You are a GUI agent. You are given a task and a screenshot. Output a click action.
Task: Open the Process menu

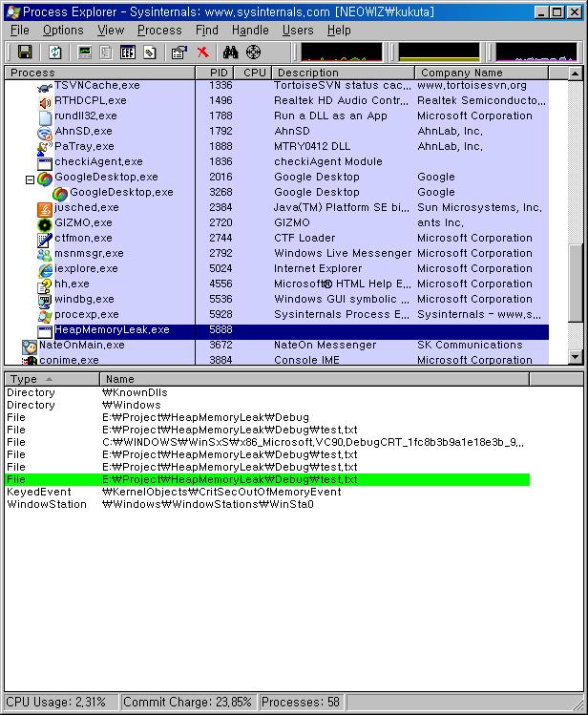coord(159,31)
